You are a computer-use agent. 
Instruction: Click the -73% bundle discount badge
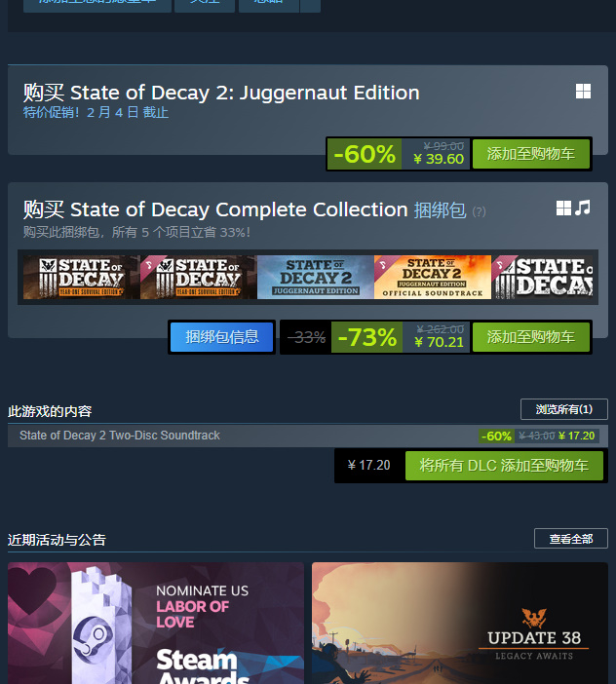(x=366, y=337)
